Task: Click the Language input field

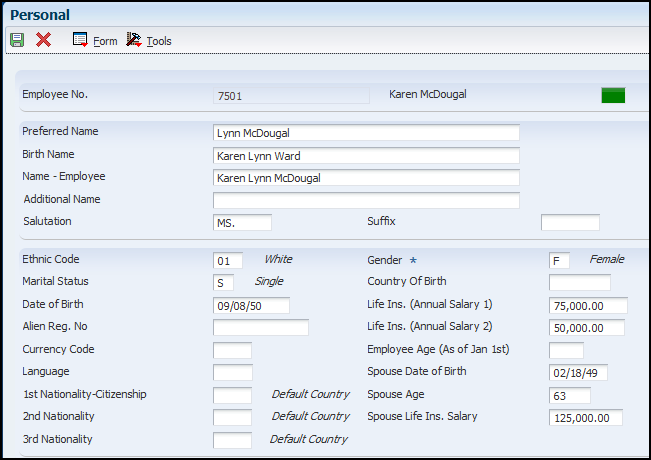Action: click(233, 372)
